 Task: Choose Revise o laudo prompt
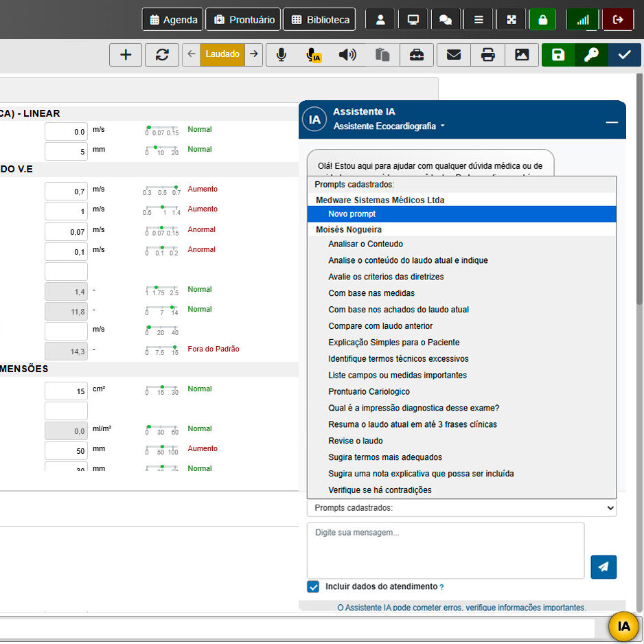(356, 441)
